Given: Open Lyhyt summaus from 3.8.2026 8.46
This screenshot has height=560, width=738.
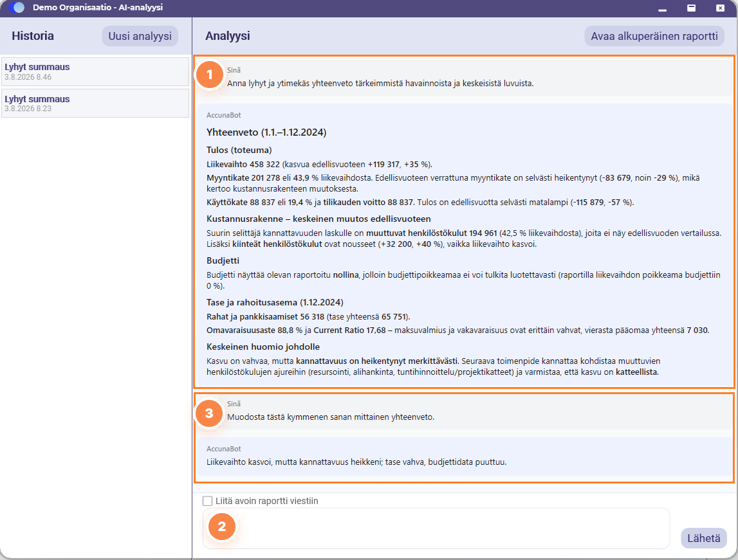Looking at the screenshot, I should click(x=95, y=71).
